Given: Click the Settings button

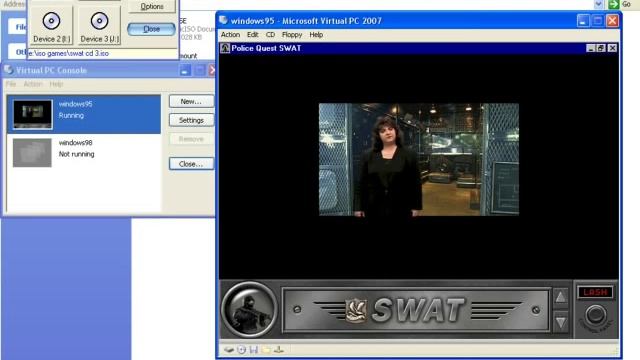Looking at the screenshot, I should pyautogui.click(x=191, y=120).
